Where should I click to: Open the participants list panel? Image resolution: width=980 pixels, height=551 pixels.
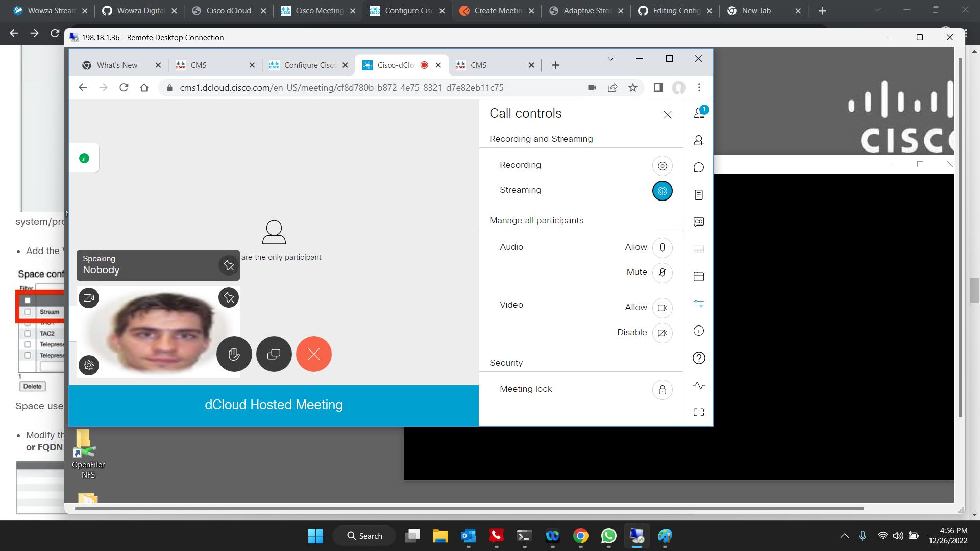coord(698,113)
